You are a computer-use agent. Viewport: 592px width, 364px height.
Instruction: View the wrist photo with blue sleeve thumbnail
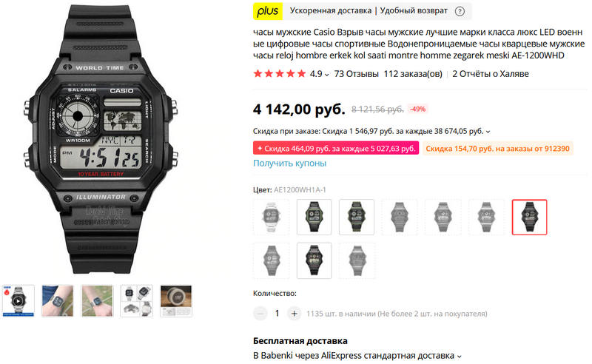(x=58, y=301)
